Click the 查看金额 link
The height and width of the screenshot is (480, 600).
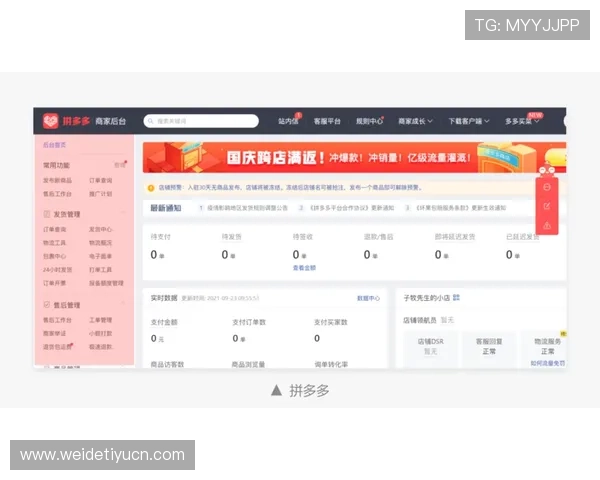point(304,268)
